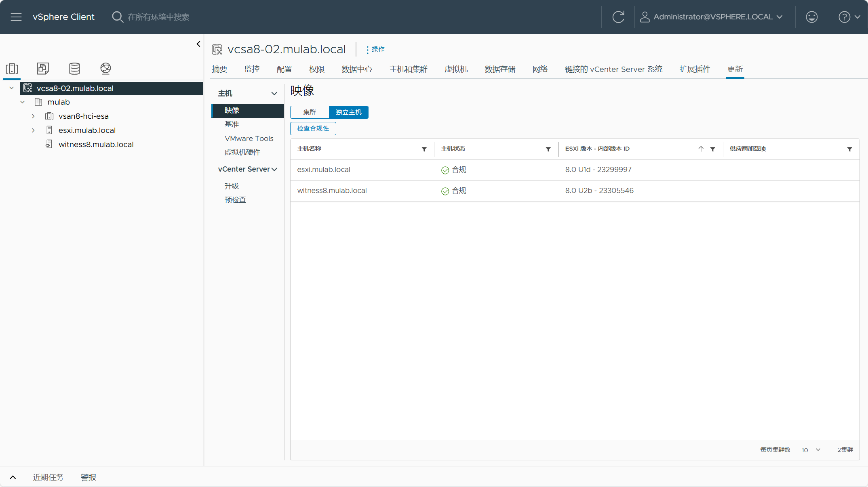Click the refresh icon in top bar
The width and height of the screenshot is (868, 487).
pyautogui.click(x=618, y=17)
